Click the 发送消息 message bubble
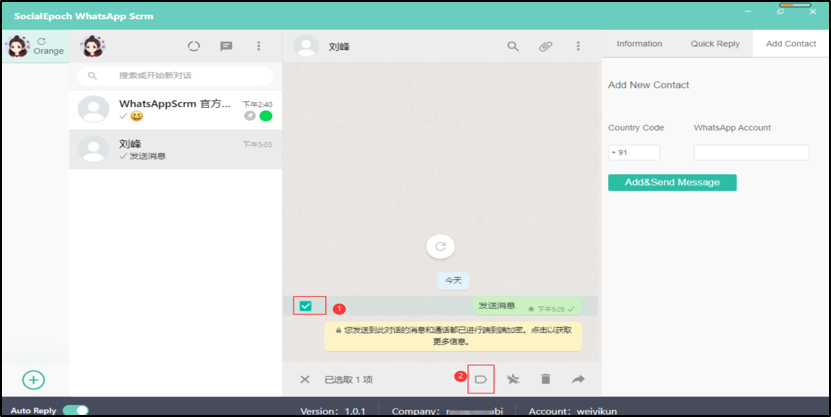The height and width of the screenshot is (417, 831). 527,306
